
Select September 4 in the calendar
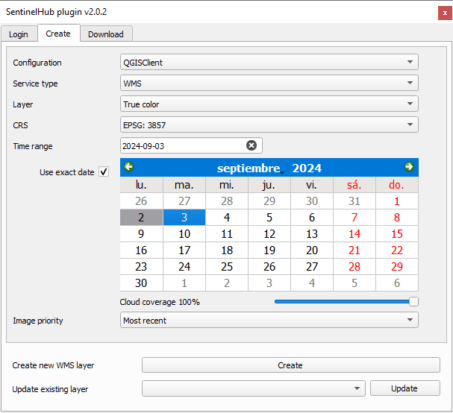(227, 217)
